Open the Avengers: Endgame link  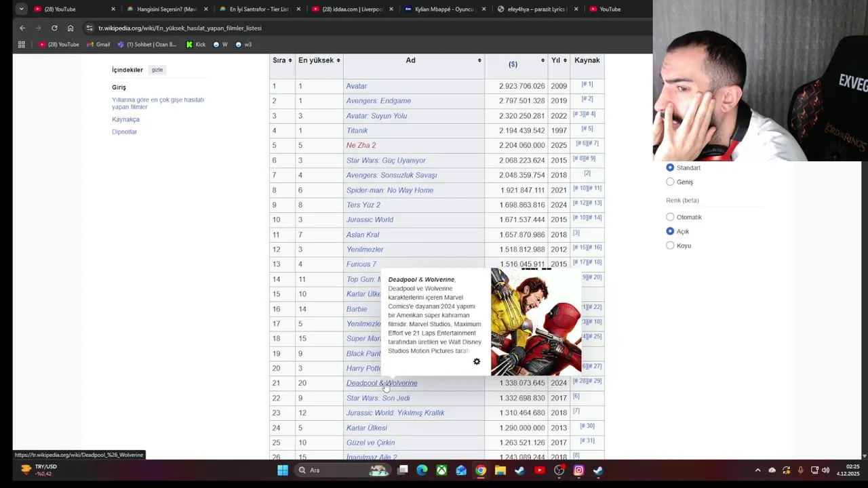click(x=378, y=101)
